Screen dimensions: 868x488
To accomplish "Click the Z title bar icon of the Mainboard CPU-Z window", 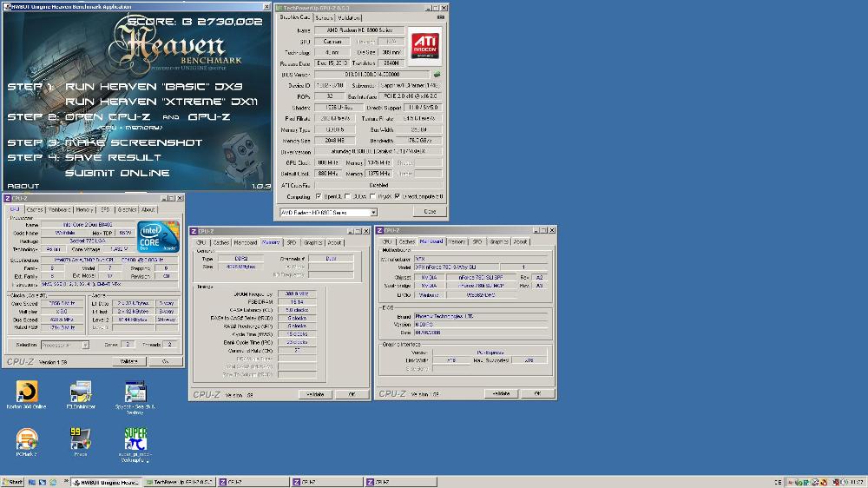I will pyautogui.click(x=380, y=230).
